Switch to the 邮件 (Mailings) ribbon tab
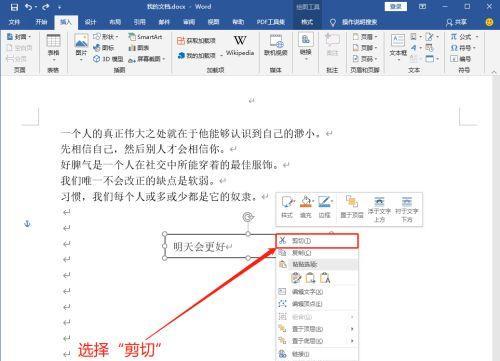 pos(164,22)
